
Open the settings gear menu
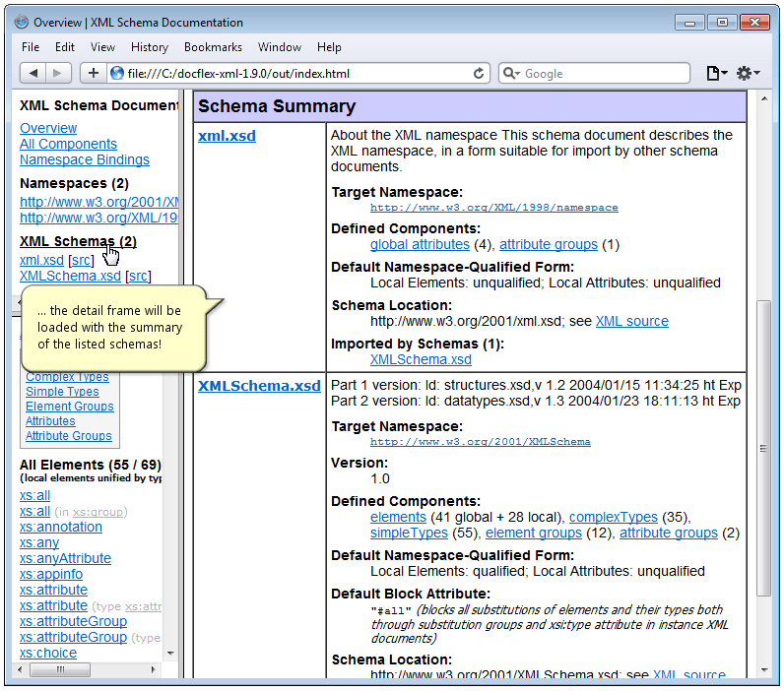tap(748, 73)
